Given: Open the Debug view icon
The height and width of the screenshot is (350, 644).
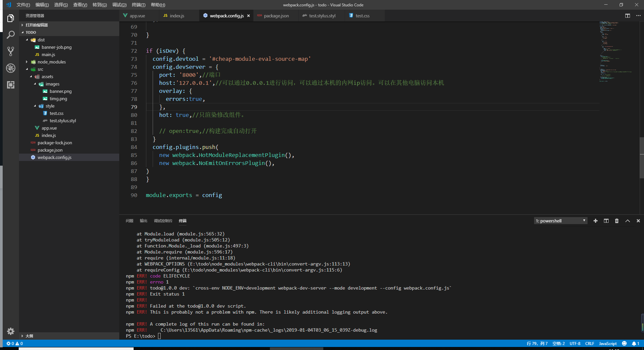Looking at the screenshot, I should coord(11,68).
